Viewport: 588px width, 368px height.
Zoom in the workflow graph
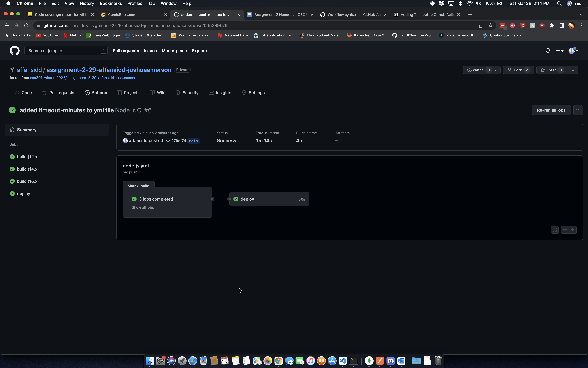tap(573, 230)
